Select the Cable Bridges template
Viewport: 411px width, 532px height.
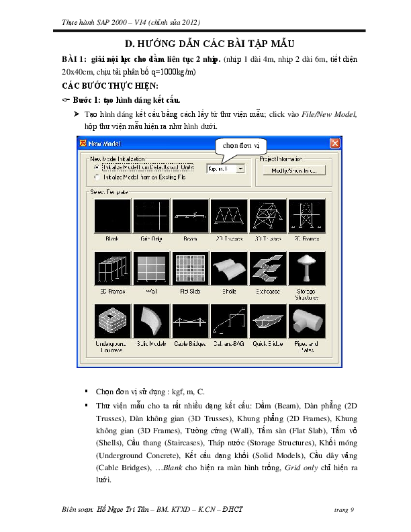click(191, 322)
